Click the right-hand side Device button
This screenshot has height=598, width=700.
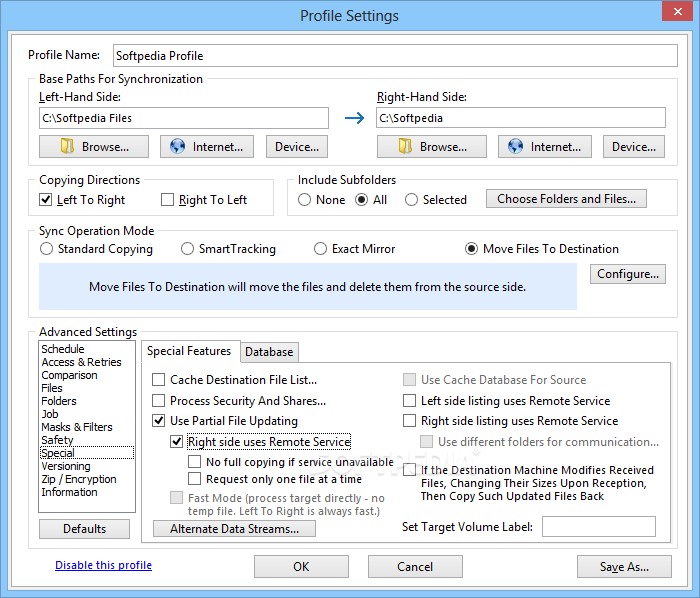pos(633,147)
